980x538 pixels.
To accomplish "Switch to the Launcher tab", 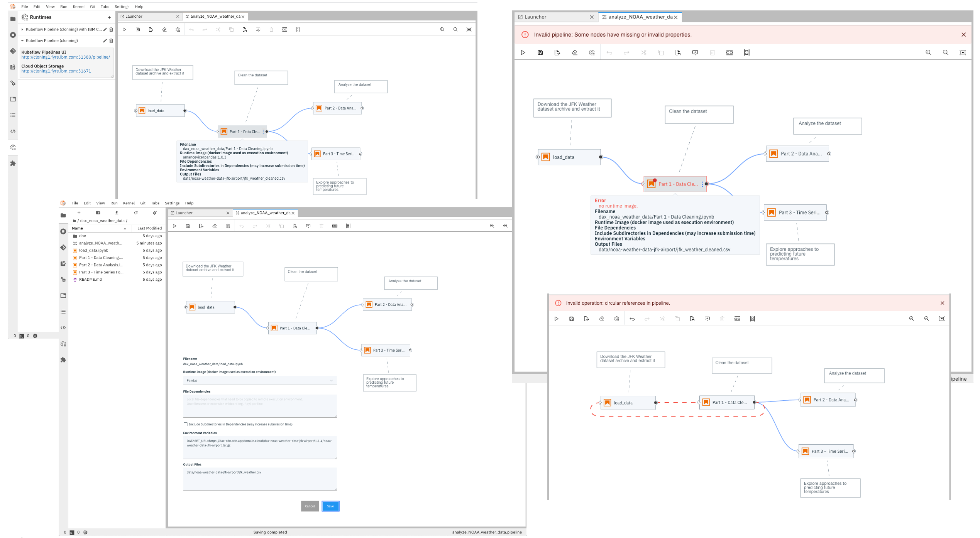I will (133, 17).
